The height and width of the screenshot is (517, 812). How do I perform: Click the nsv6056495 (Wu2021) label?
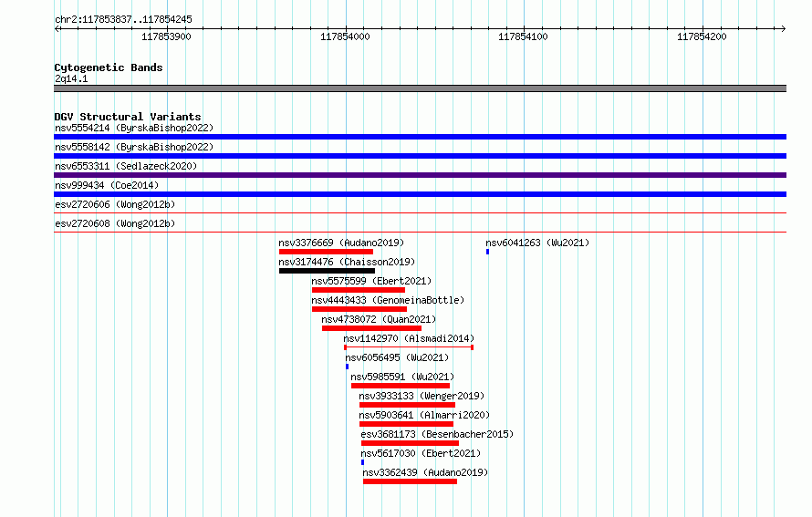(x=397, y=357)
